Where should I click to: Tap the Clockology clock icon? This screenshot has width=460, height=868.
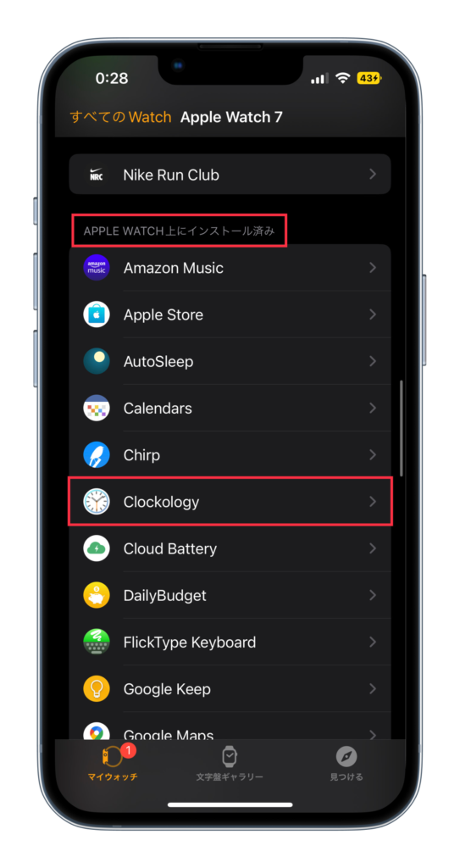pos(97,502)
